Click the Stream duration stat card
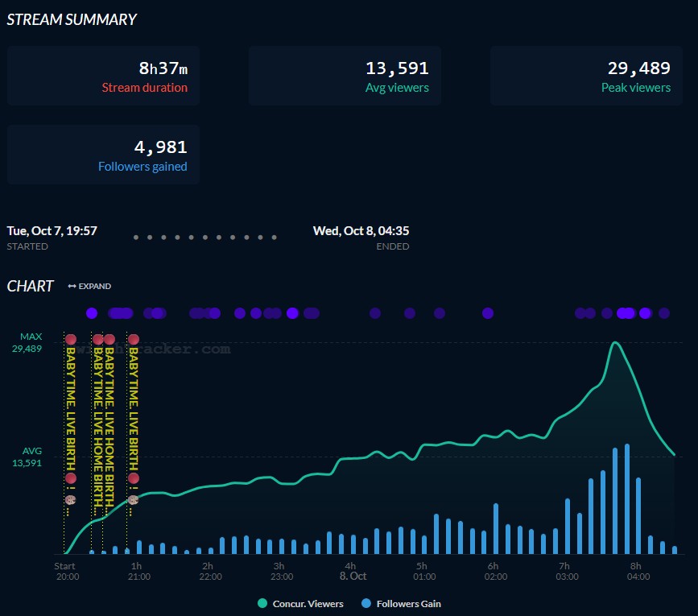The height and width of the screenshot is (616, 698). (x=103, y=76)
